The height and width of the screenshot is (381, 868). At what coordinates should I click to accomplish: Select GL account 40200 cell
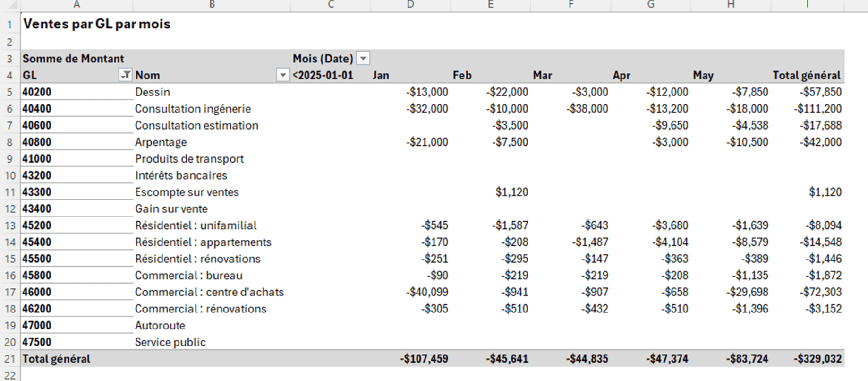click(x=37, y=92)
